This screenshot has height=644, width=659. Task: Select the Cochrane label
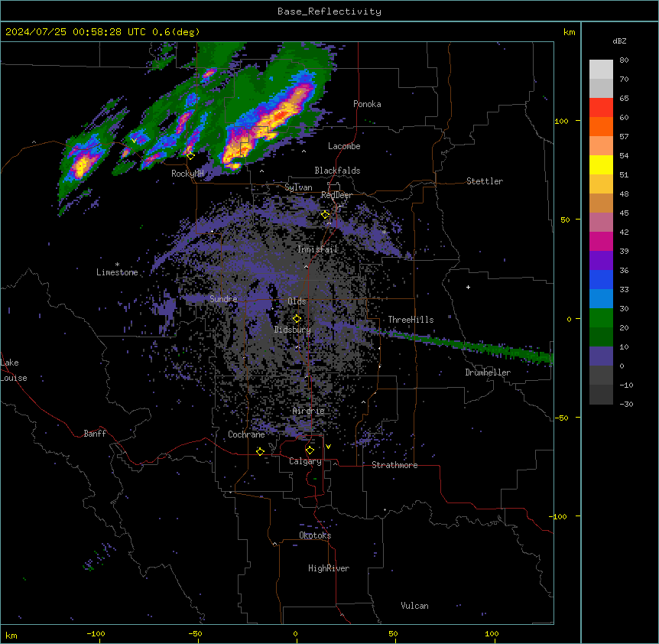(246, 434)
